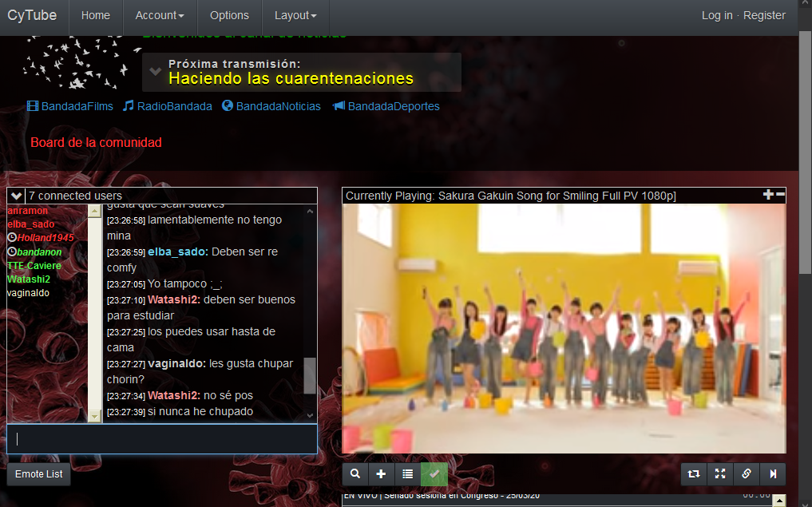This screenshot has width=812, height=507.
Task: Shrink the video with the minus icon
Action: pos(780,194)
